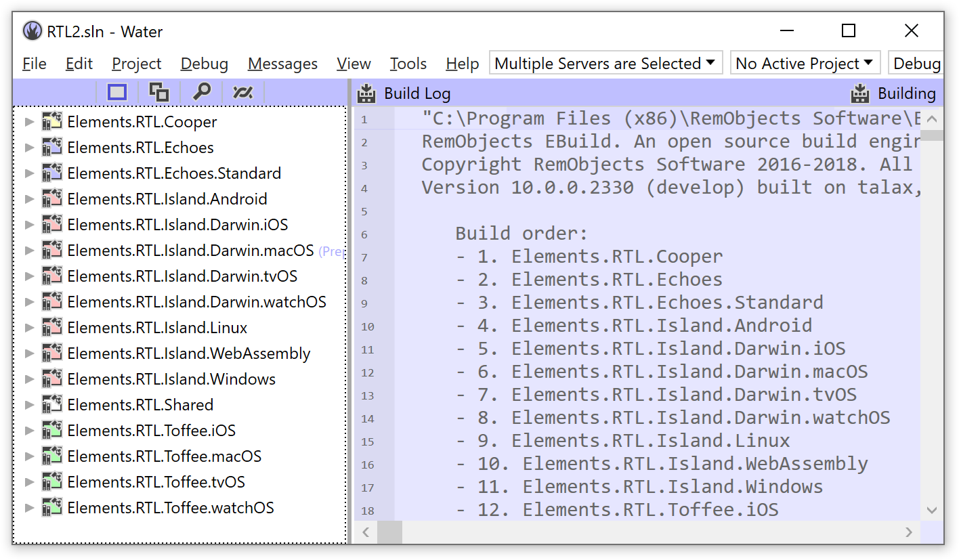Click log line "- 12. Elements.RTL.Toffee.iOS"

(617, 509)
